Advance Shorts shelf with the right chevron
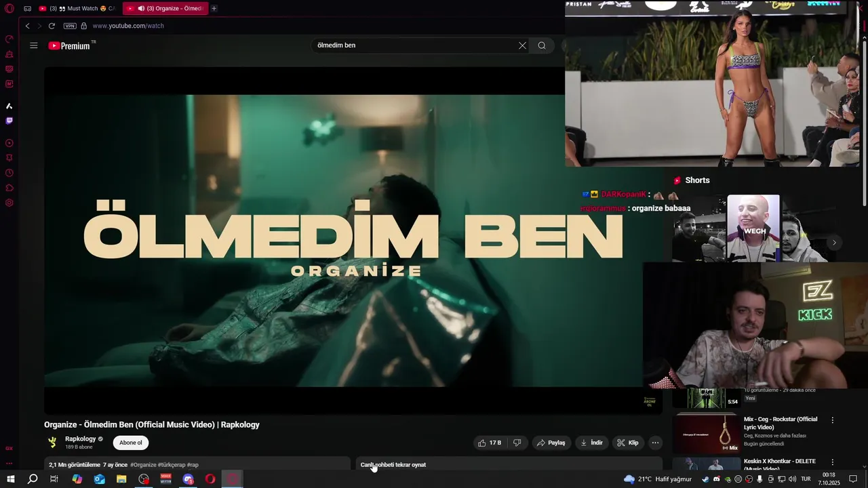 point(834,243)
